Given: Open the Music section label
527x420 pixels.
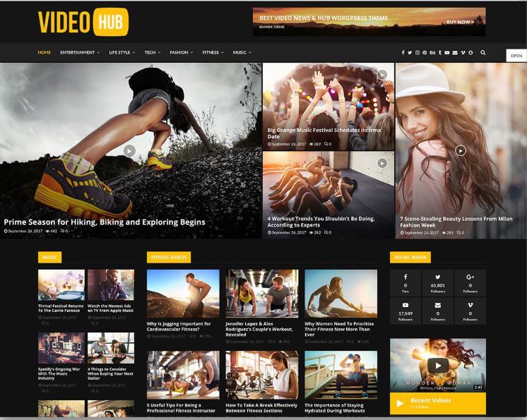Looking at the screenshot, I should click(49, 257).
